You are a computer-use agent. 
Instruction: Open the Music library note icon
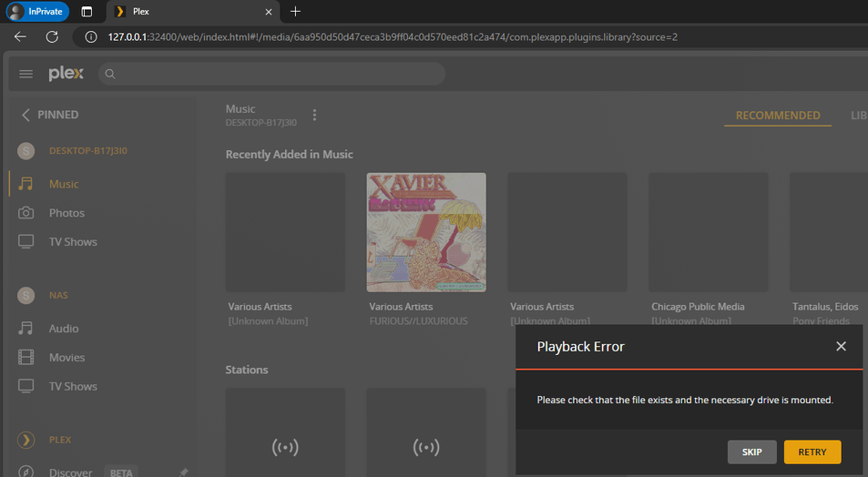point(26,184)
